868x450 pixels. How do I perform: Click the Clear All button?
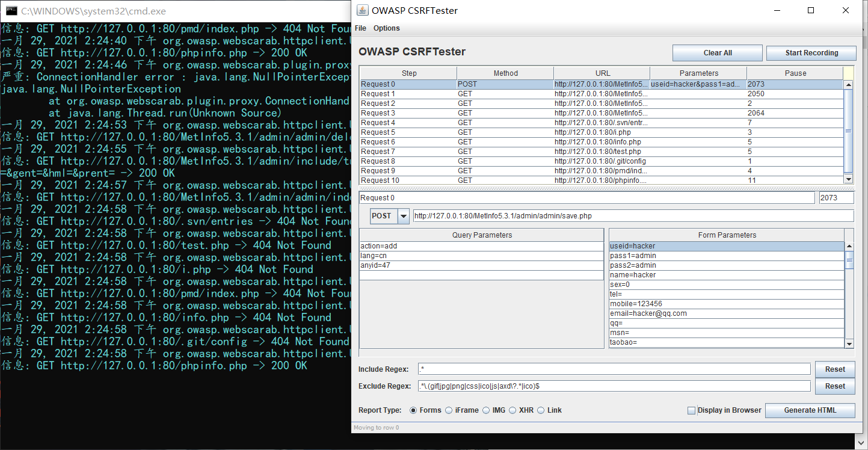[718, 53]
